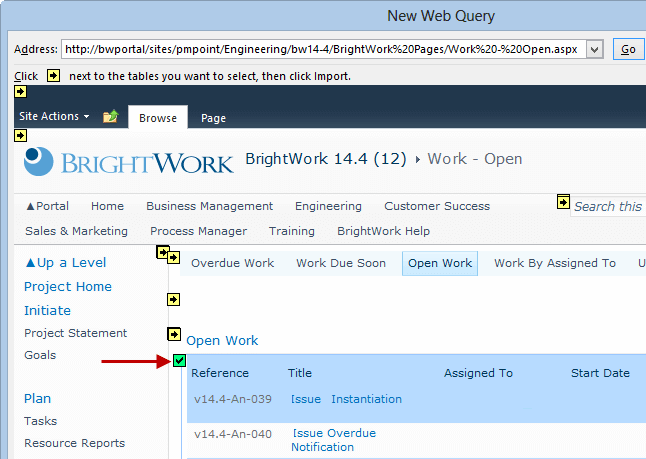Viewport: 646px width, 459px height.
Task: Open Project Home in sidebar
Action: click(x=68, y=287)
